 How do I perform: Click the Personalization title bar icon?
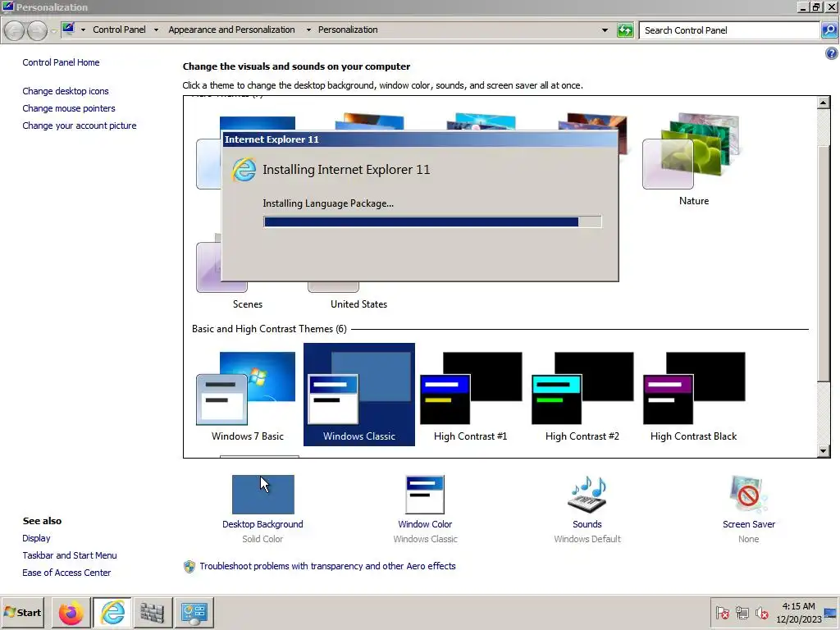pyautogui.click(x=7, y=7)
